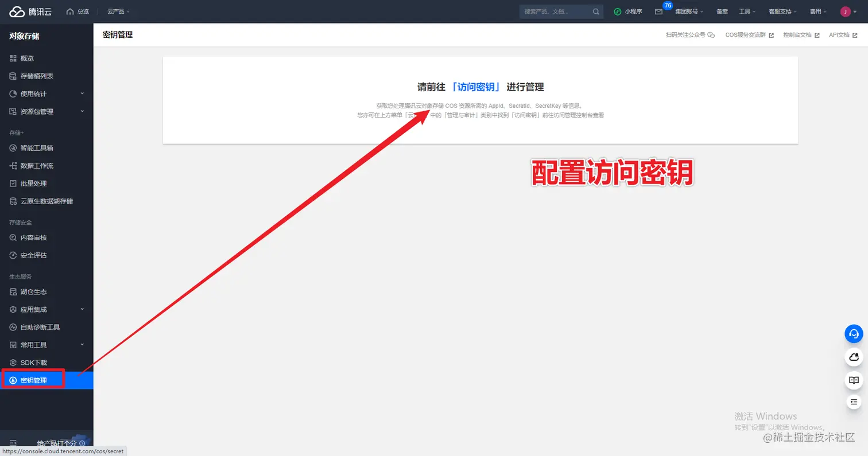868x456 pixels.
Task: Open the 备案 menu item
Action: pos(722,11)
